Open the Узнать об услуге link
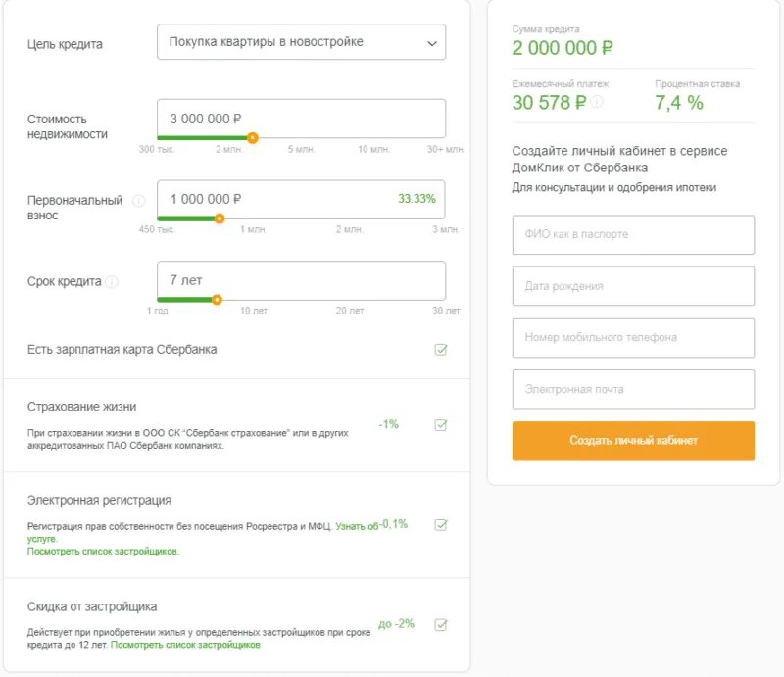 tap(356, 527)
